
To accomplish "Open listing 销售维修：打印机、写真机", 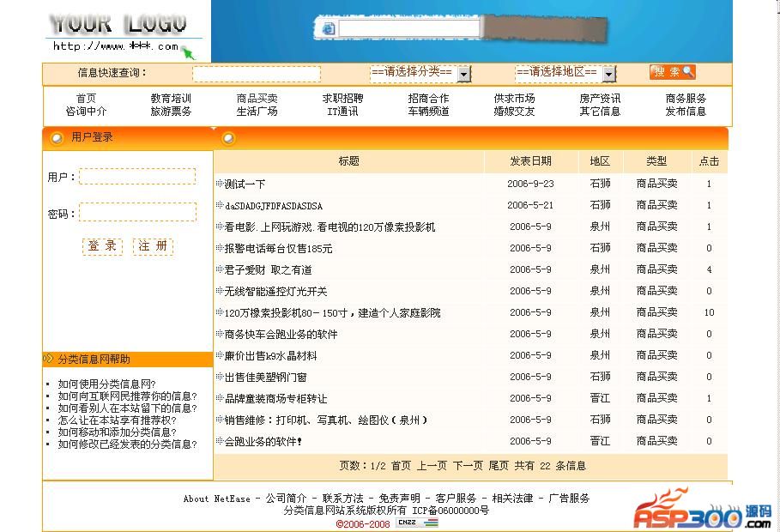I will pyautogui.click(x=326, y=420).
